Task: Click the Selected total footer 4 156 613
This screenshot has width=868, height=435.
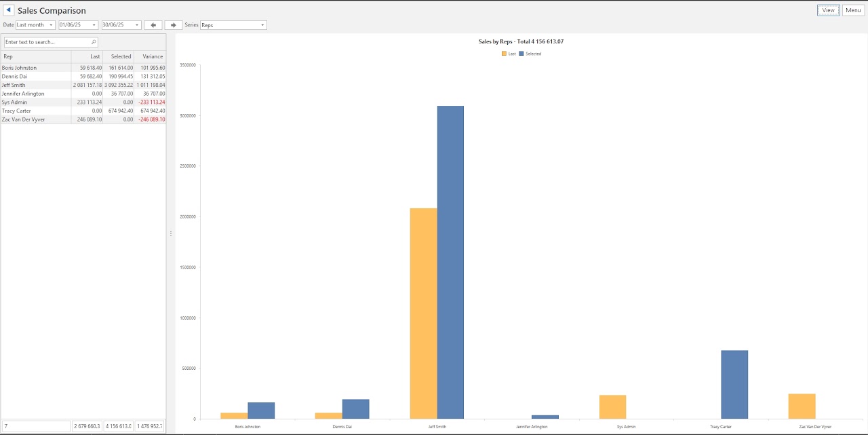Action: click(x=118, y=426)
